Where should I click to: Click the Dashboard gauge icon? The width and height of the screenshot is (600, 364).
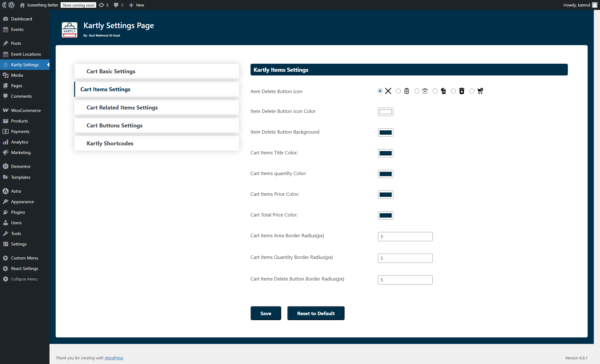[x=6, y=19]
